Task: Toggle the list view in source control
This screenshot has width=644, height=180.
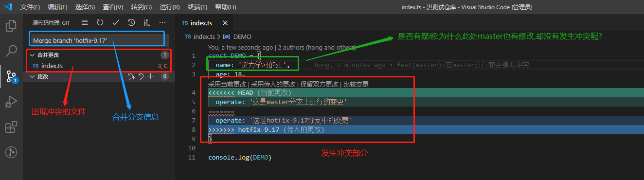Action: click(x=85, y=22)
